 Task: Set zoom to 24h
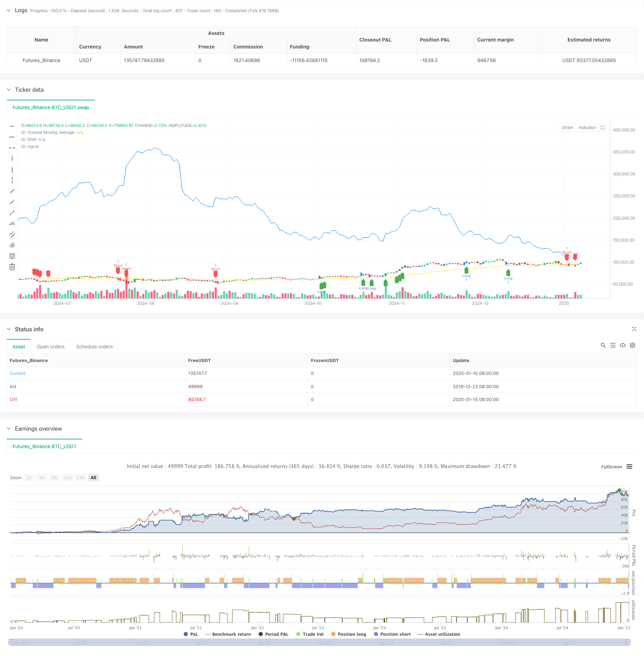point(80,478)
